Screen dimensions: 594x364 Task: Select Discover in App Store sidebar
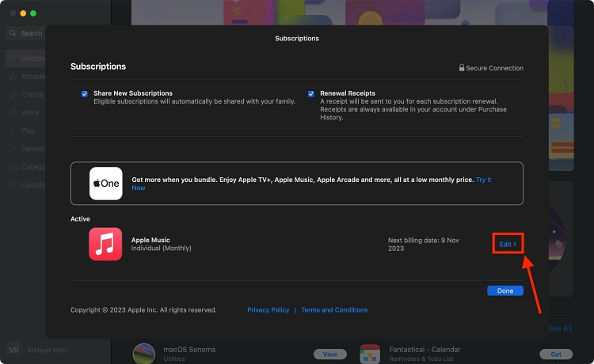click(26, 59)
